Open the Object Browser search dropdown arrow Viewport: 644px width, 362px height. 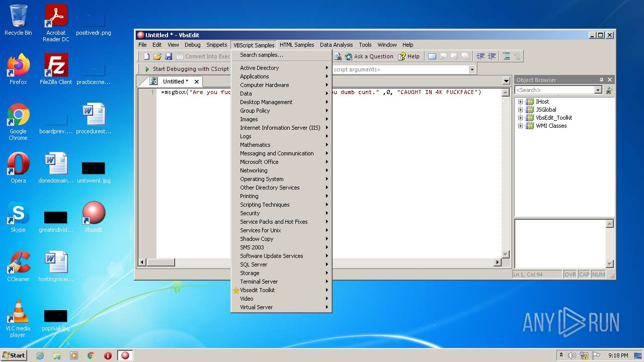tap(598, 90)
